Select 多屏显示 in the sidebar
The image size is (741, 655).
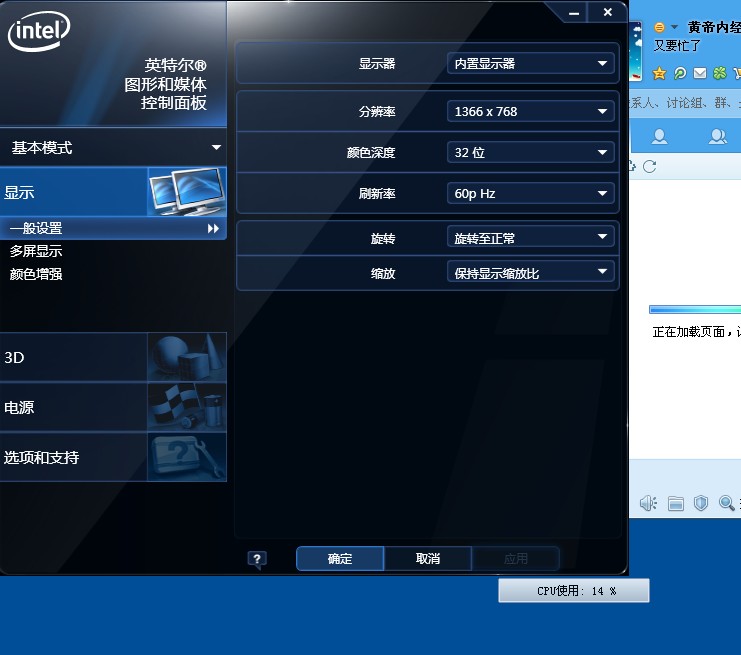pyautogui.click(x=36, y=251)
